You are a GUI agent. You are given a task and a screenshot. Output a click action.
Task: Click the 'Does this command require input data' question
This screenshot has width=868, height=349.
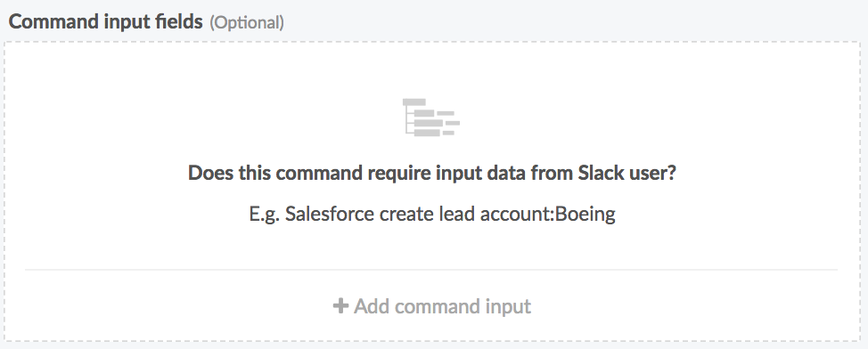pos(432,173)
